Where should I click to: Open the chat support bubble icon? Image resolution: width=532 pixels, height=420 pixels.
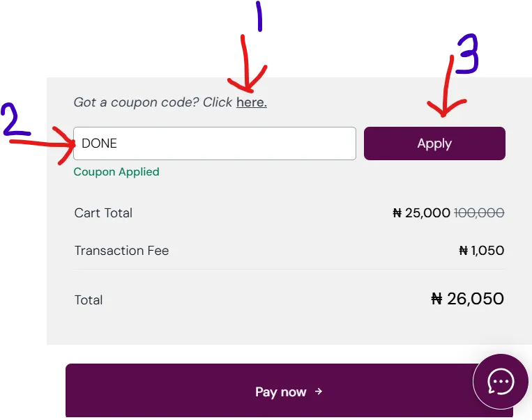coord(501,381)
